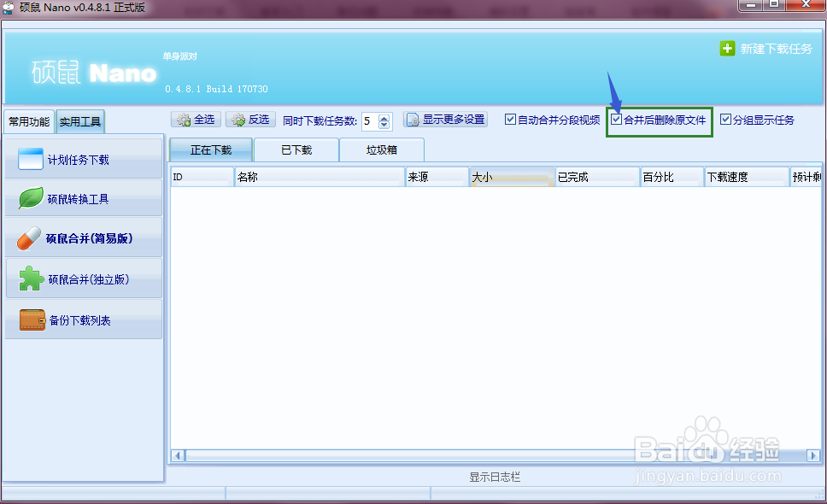Sort by the 名称 column header
The image size is (827, 504).
point(320,177)
